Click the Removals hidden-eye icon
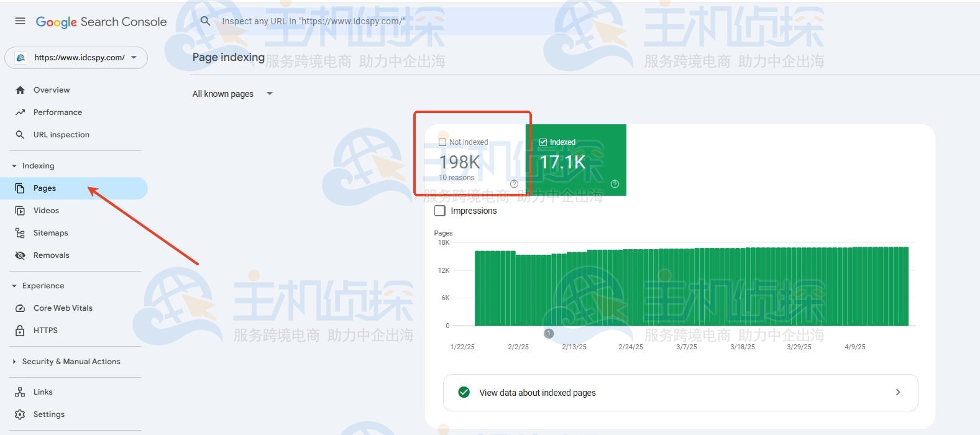980x435 pixels. click(x=20, y=255)
